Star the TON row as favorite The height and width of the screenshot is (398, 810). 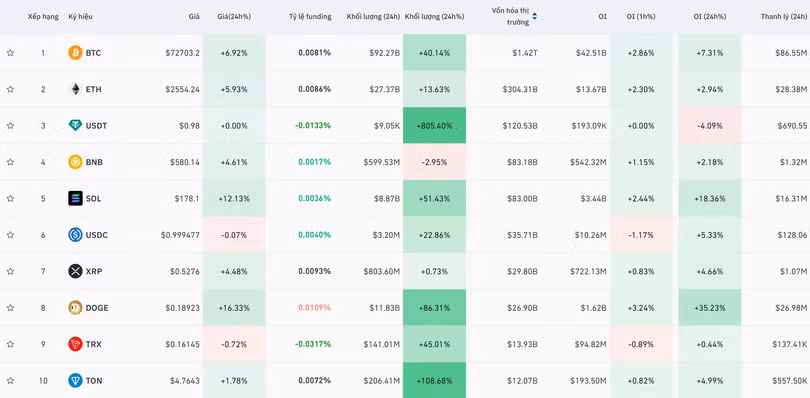click(x=10, y=381)
